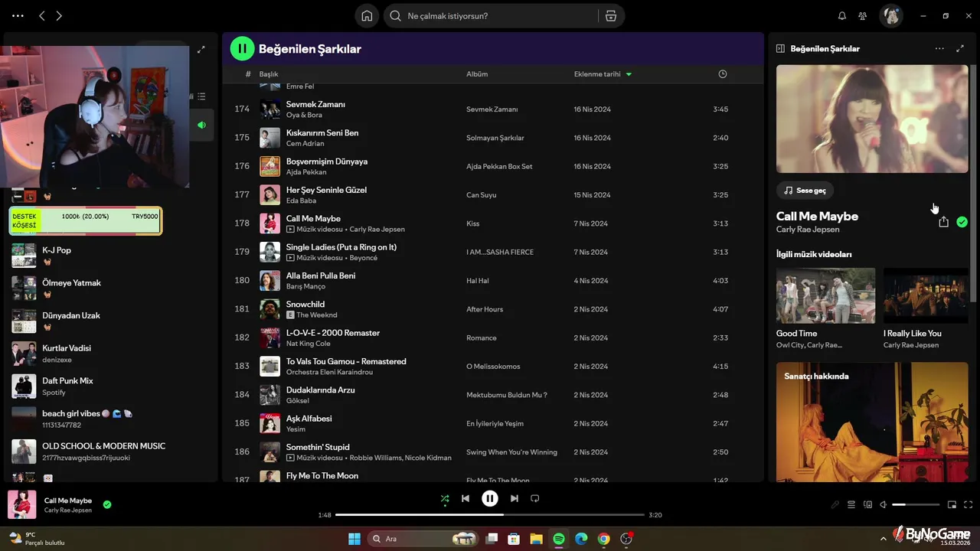Open the Home page icon
This screenshot has height=551, width=980.
click(367, 16)
